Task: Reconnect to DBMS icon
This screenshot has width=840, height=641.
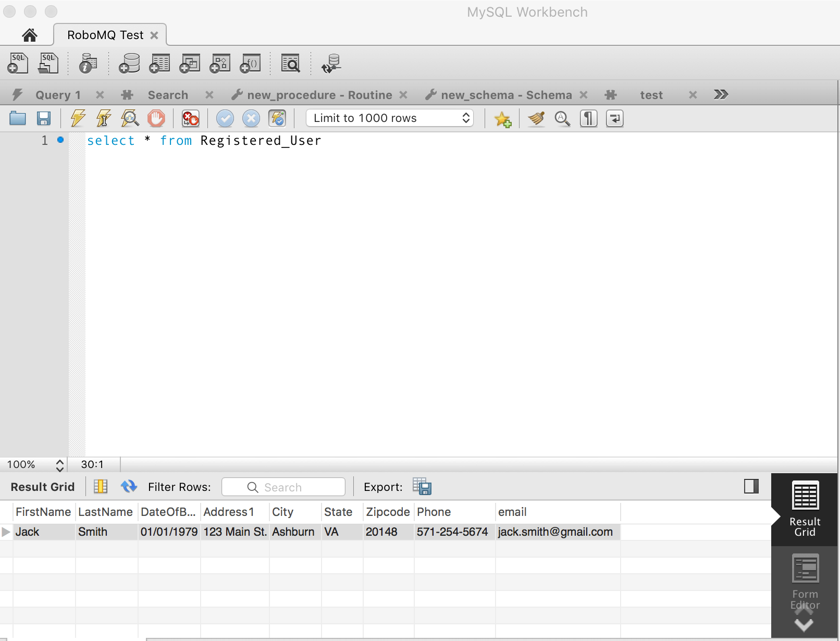Action: [x=331, y=64]
